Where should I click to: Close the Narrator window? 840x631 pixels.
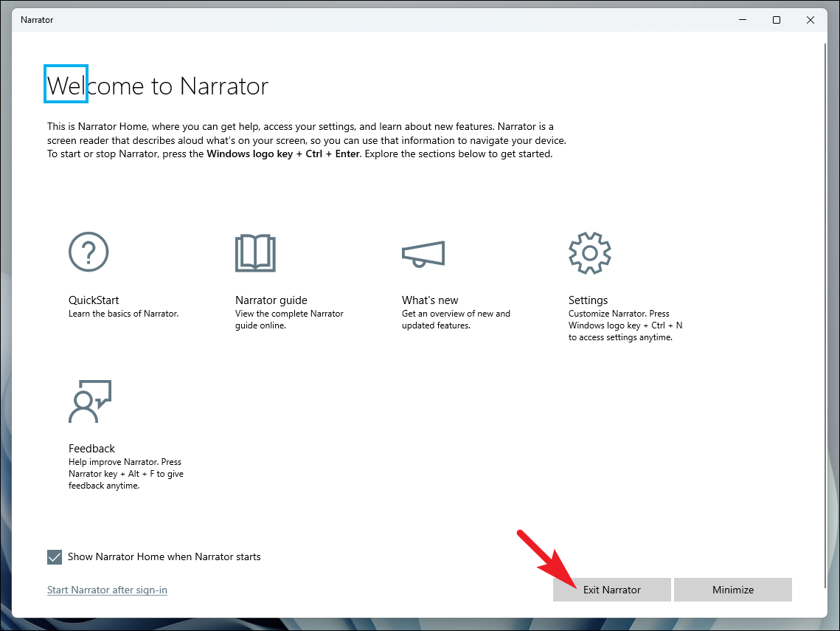810,20
